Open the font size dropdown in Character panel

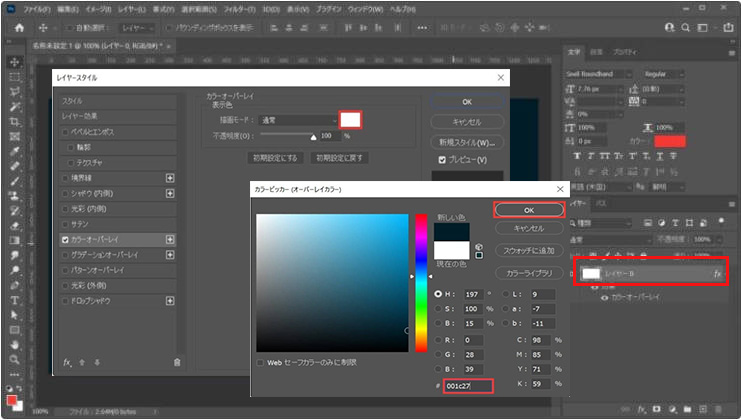coord(619,89)
